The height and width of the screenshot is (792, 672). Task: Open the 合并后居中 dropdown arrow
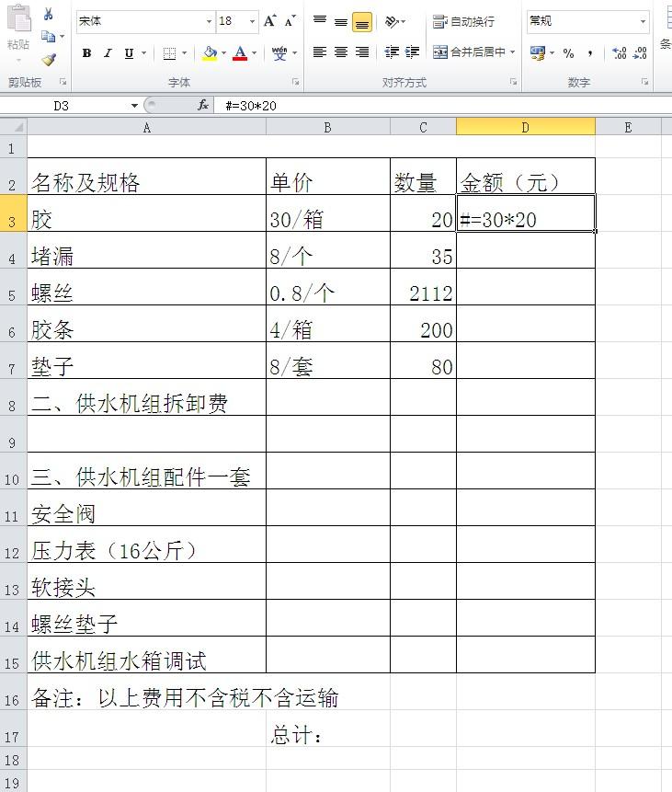512,52
